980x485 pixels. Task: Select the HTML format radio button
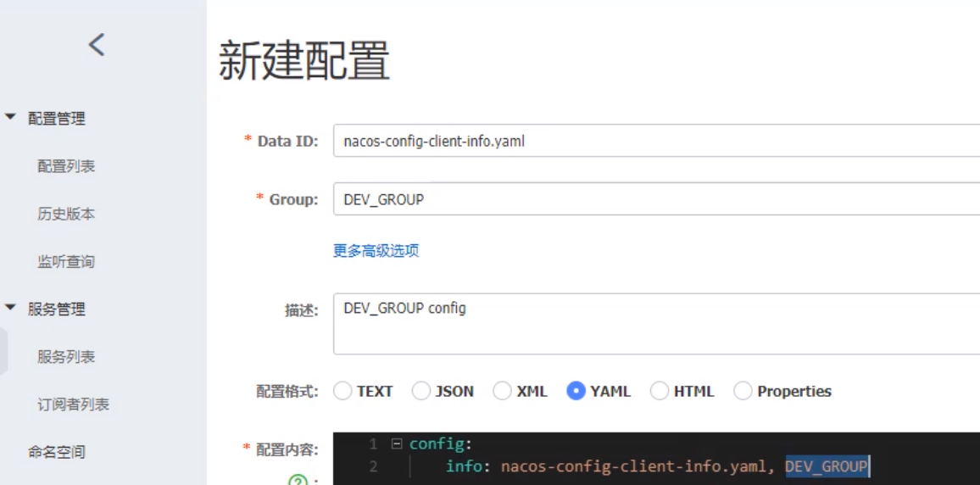[x=660, y=391]
